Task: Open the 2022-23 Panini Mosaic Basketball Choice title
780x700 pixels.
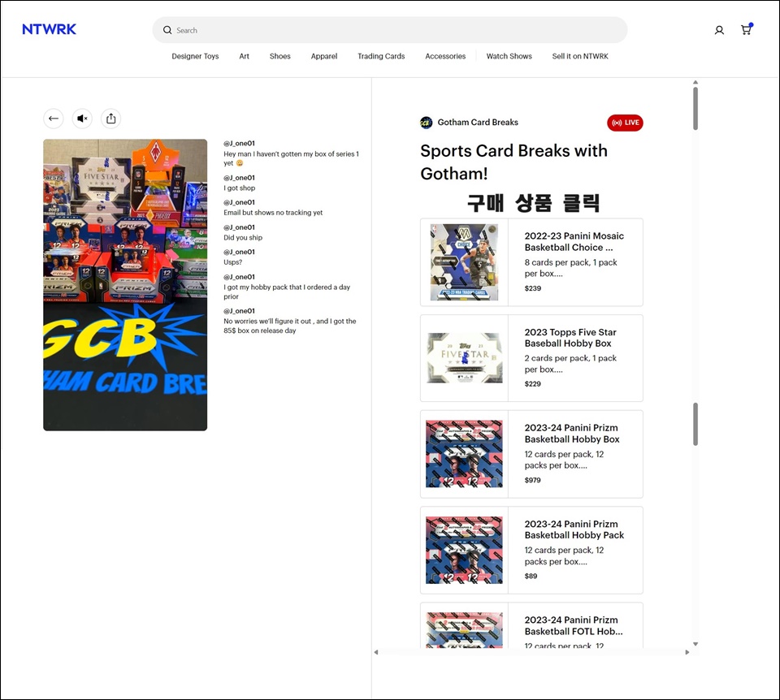Action: tap(574, 242)
